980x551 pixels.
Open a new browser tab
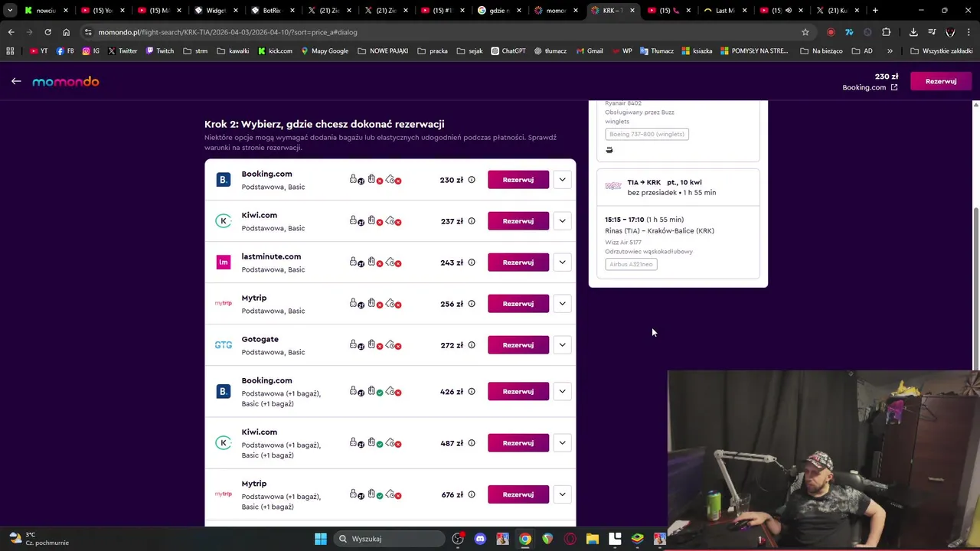tap(875, 11)
